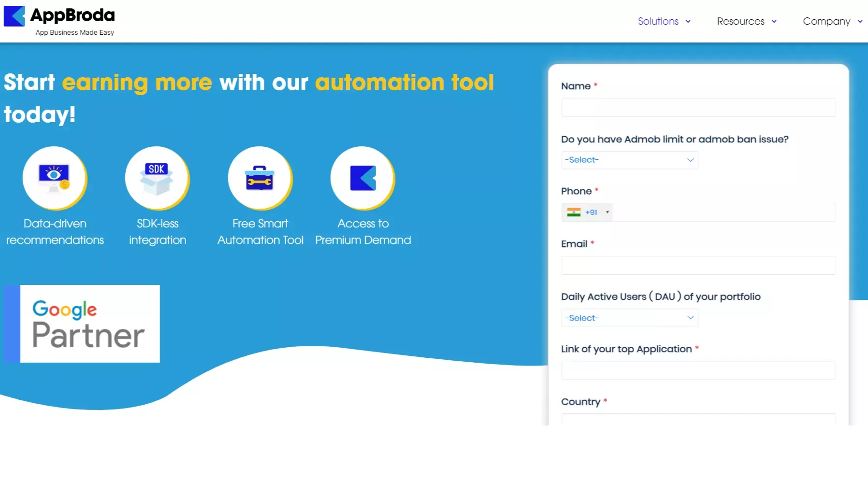Click the Free Smart Automation toolbox icon
The height and width of the screenshot is (494, 868).
[x=260, y=178]
